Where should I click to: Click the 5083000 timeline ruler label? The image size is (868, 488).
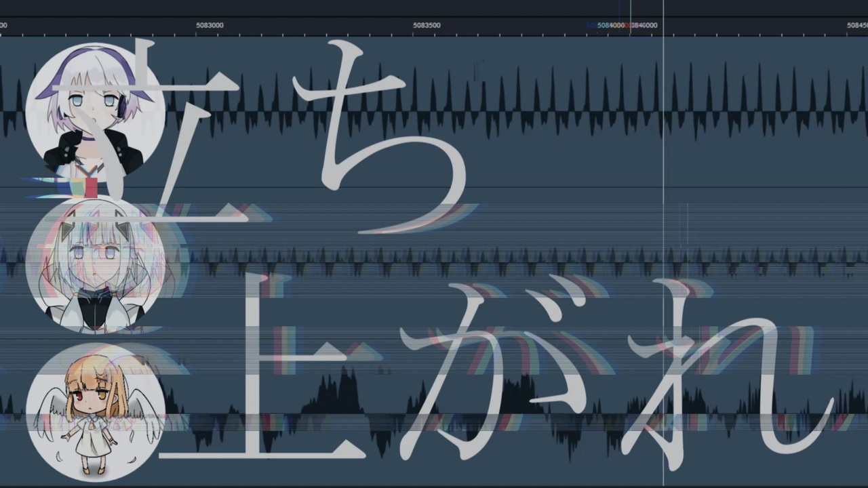click(210, 25)
